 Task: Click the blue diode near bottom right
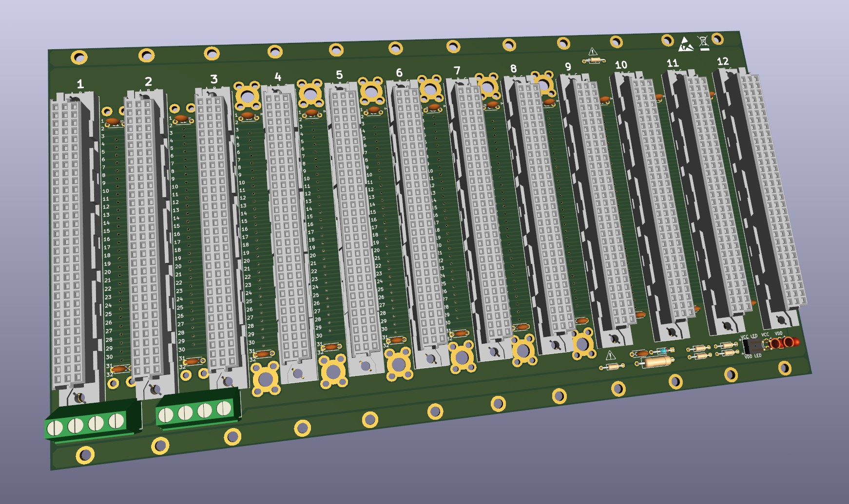(x=663, y=351)
